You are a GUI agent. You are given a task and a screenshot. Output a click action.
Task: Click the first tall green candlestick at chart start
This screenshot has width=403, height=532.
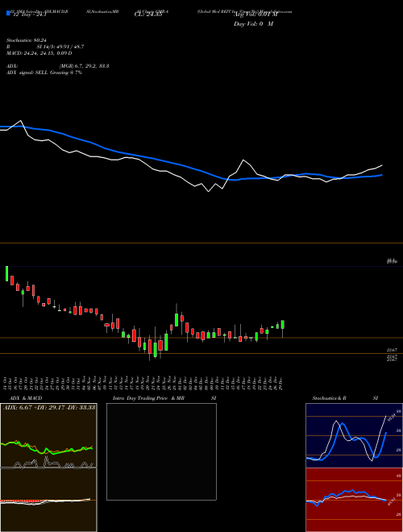(x=6, y=273)
